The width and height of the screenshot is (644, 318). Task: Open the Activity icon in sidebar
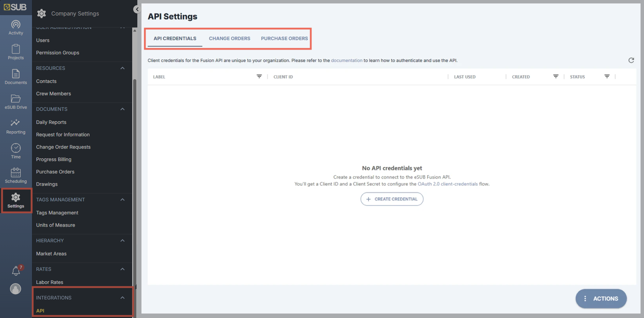[x=16, y=25]
